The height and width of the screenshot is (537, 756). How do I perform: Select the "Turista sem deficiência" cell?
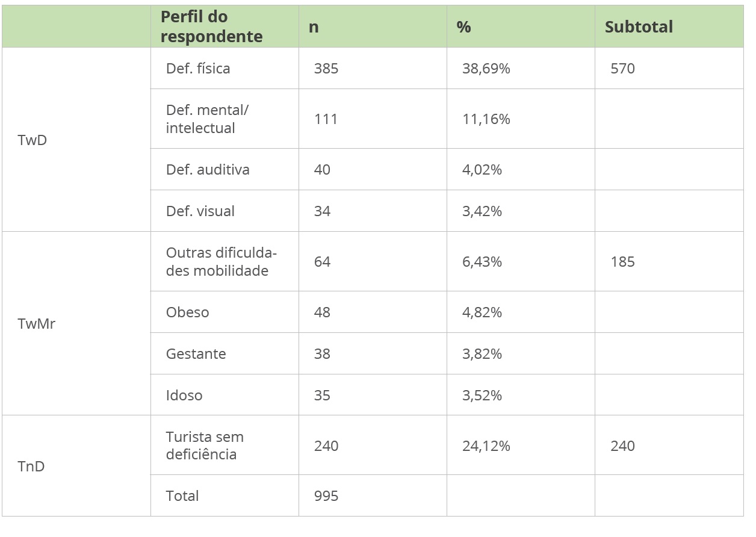point(205,445)
